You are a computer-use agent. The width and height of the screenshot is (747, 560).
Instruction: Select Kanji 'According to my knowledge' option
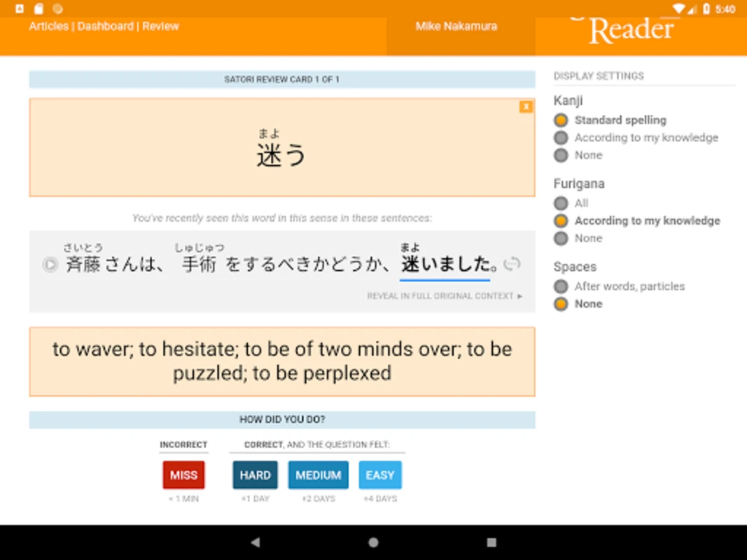(636, 138)
